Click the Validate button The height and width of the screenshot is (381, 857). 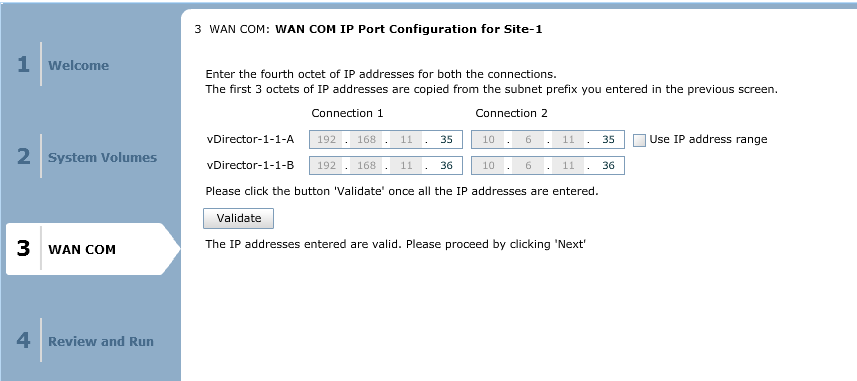(x=238, y=219)
